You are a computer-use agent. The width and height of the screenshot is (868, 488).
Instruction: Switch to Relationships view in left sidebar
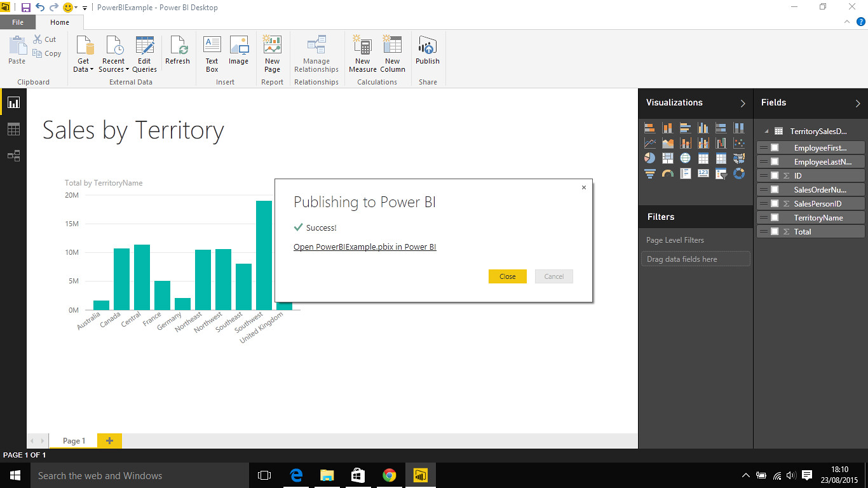pyautogui.click(x=13, y=156)
